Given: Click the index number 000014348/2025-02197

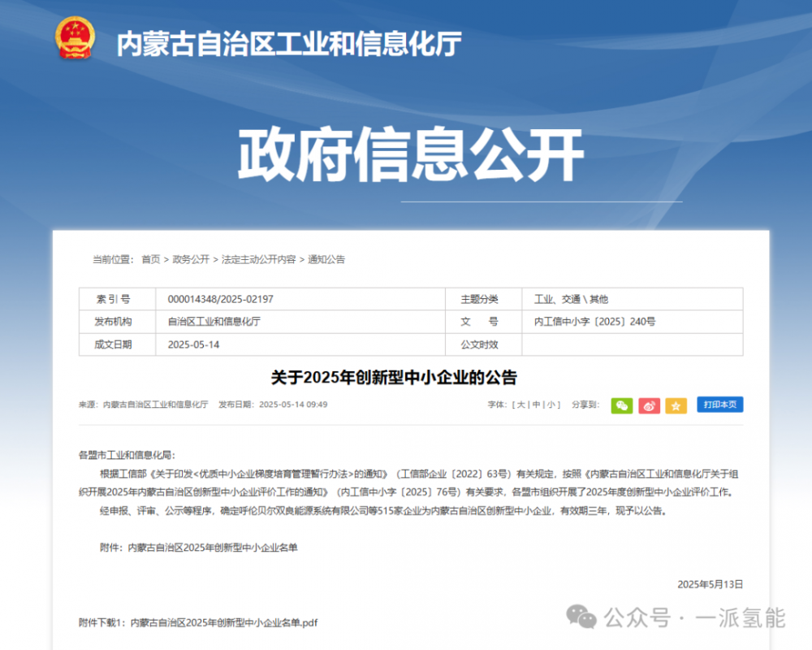Looking at the screenshot, I should [220, 299].
